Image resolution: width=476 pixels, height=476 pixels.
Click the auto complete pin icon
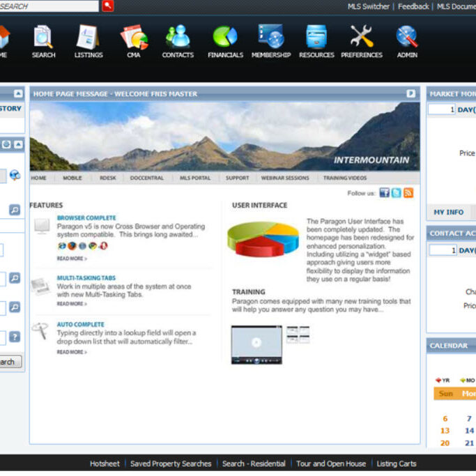(x=40, y=330)
